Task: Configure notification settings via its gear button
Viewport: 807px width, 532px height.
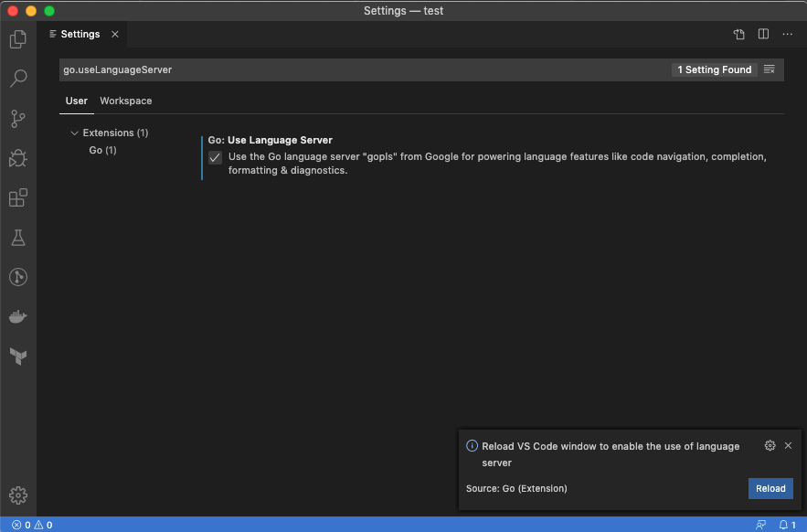Action: point(770,445)
